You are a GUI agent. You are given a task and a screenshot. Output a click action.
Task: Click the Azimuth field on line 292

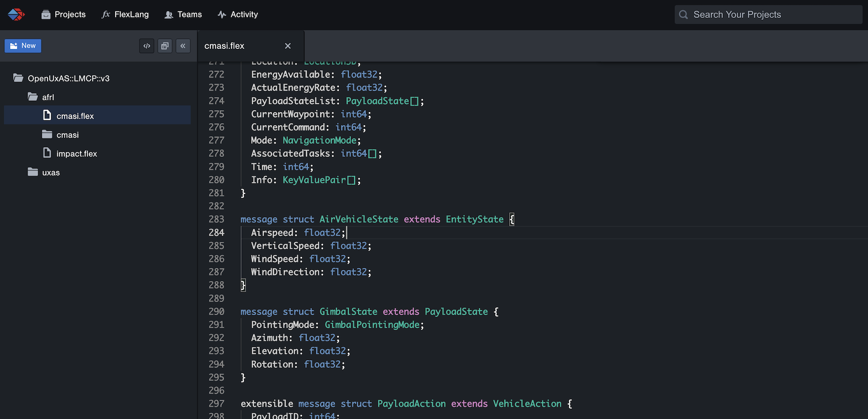269,338
